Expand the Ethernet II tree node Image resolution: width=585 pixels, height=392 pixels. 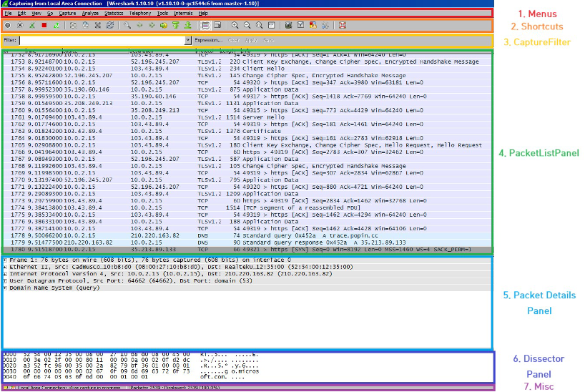click(x=5, y=267)
